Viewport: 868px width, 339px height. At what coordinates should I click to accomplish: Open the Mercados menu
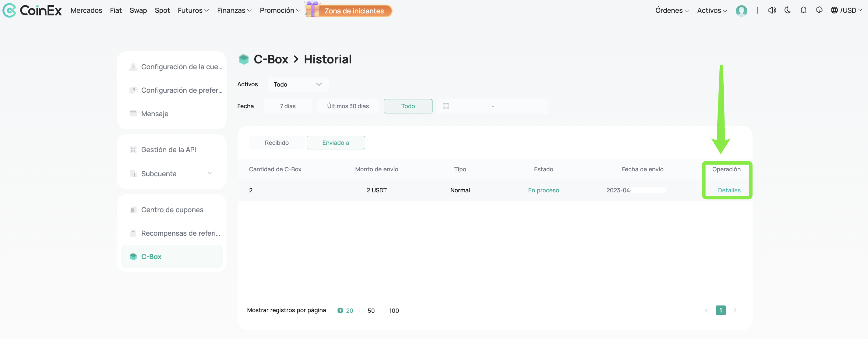86,10
